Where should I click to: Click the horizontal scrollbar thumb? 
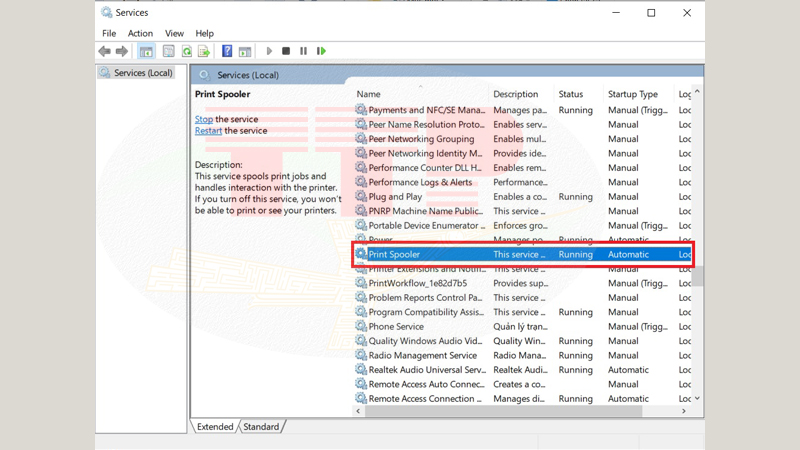pyautogui.click(x=503, y=411)
